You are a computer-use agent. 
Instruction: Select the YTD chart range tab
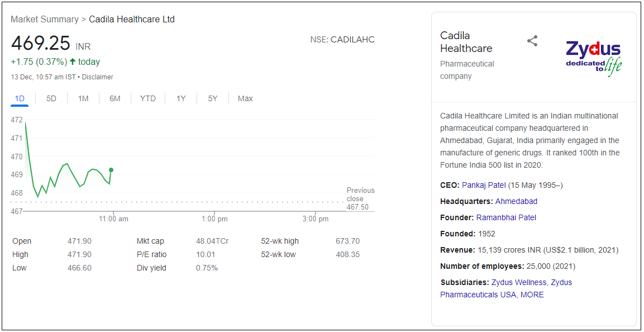point(148,98)
